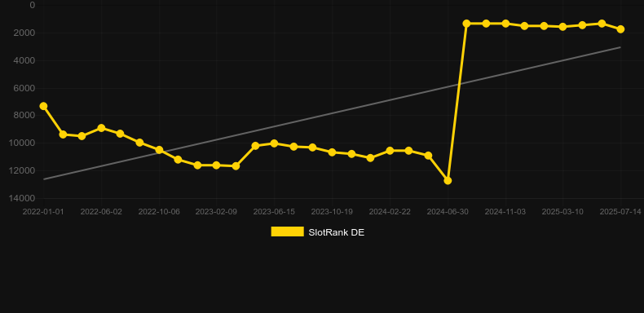Select the data point above 2024-11-03

(x=505, y=24)
